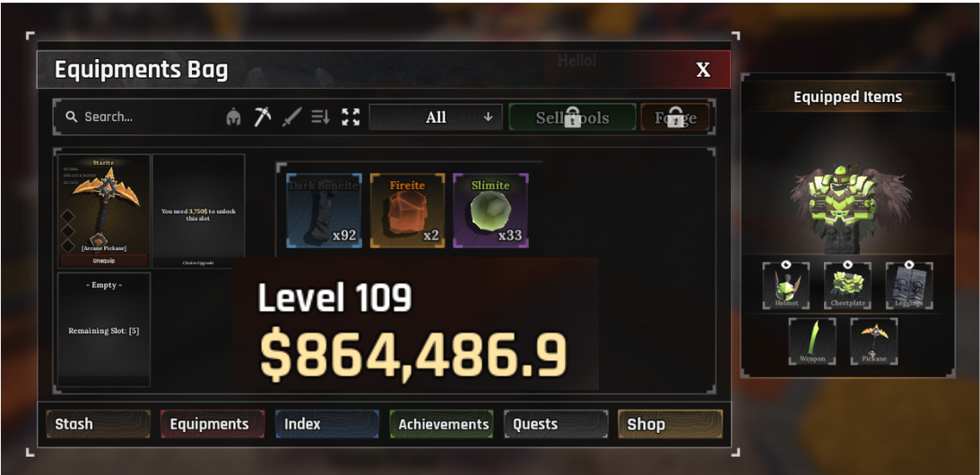
Task: Click the sort order icon
Action: click(321, 117)
